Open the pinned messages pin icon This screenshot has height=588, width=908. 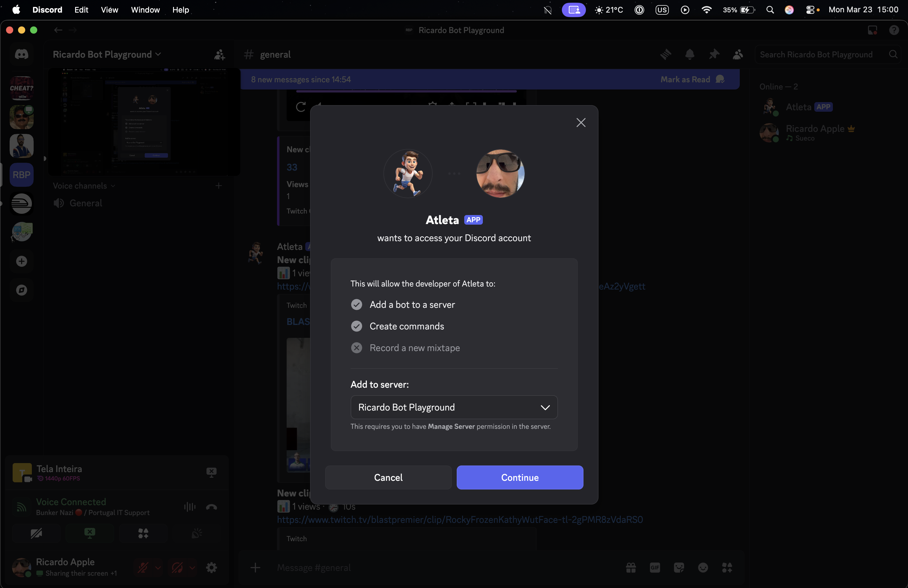714,55
